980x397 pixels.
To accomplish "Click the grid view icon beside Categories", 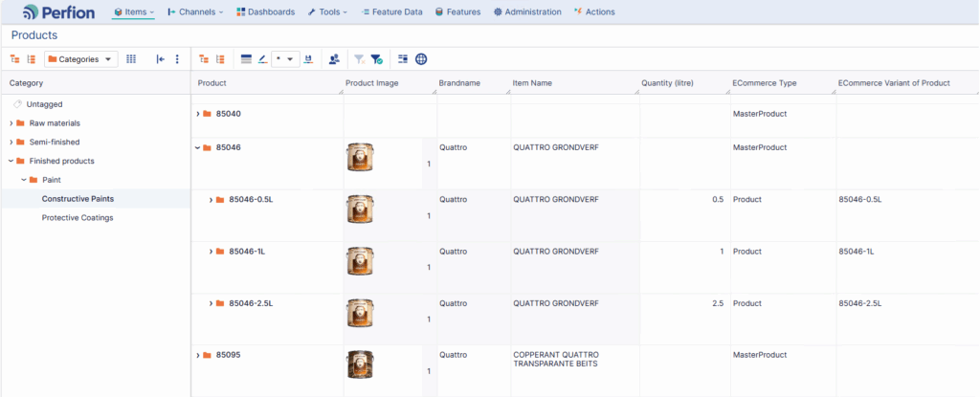I will click(131, 59).
